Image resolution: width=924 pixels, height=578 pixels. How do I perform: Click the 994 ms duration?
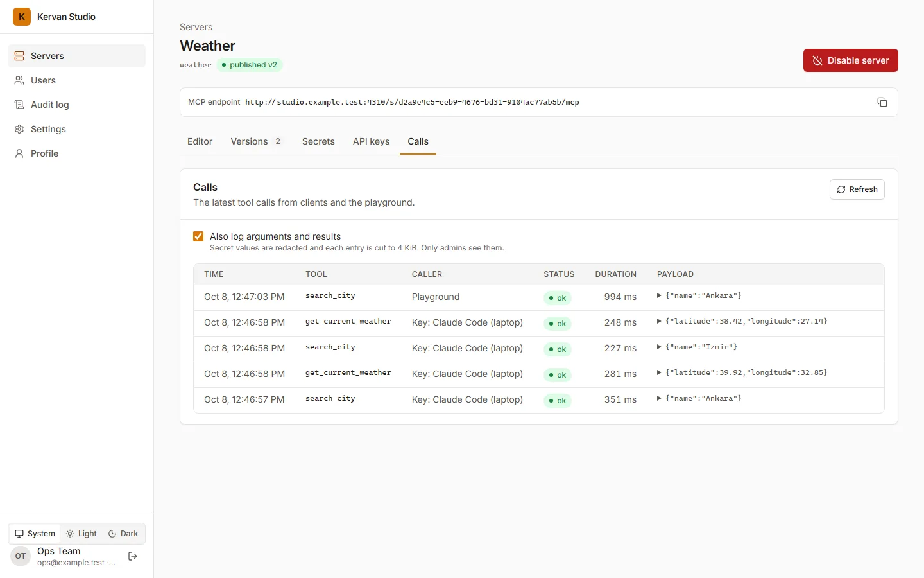[620, 297]
